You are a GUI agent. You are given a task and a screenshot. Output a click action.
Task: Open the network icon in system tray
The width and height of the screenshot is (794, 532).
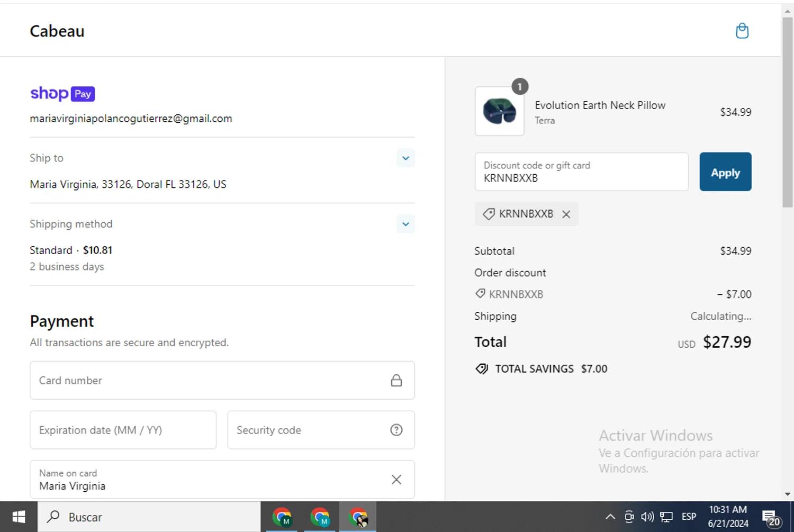pos(666,517)
